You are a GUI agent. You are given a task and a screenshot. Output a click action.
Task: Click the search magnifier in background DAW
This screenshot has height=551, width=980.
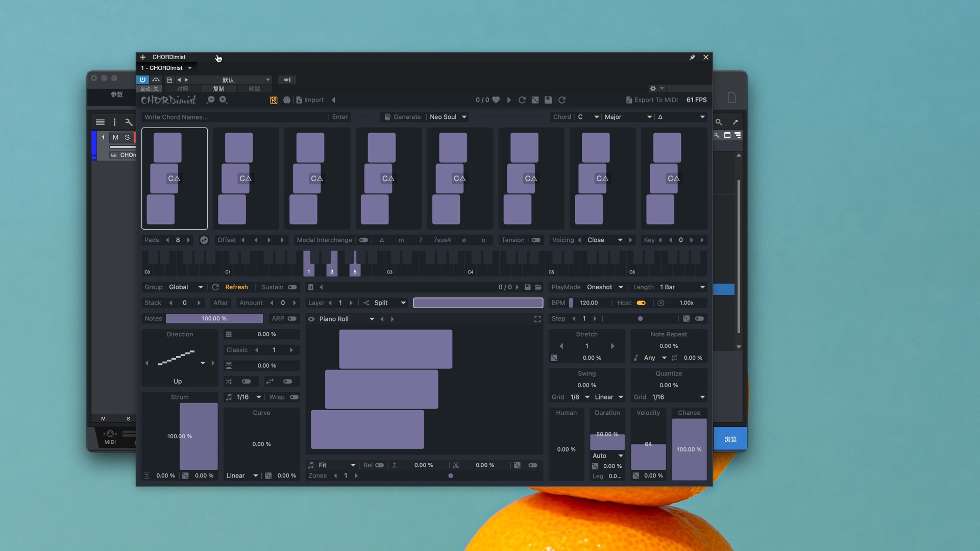tap(719, 122)
